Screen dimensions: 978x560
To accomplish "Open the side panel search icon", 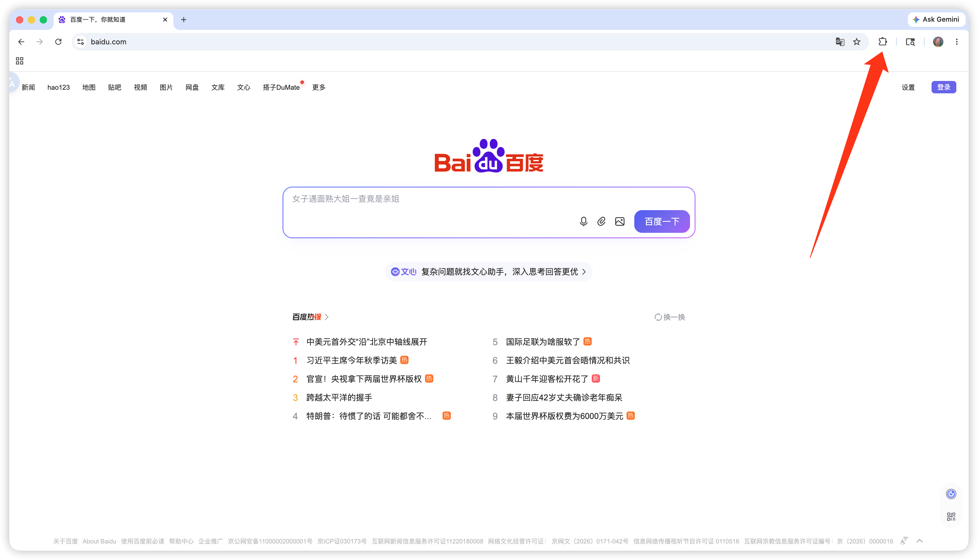I will [910, 42].
